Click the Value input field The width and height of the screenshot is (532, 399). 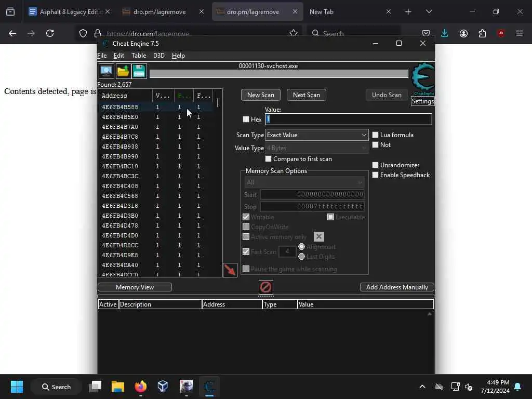click(x=349, y=119)
